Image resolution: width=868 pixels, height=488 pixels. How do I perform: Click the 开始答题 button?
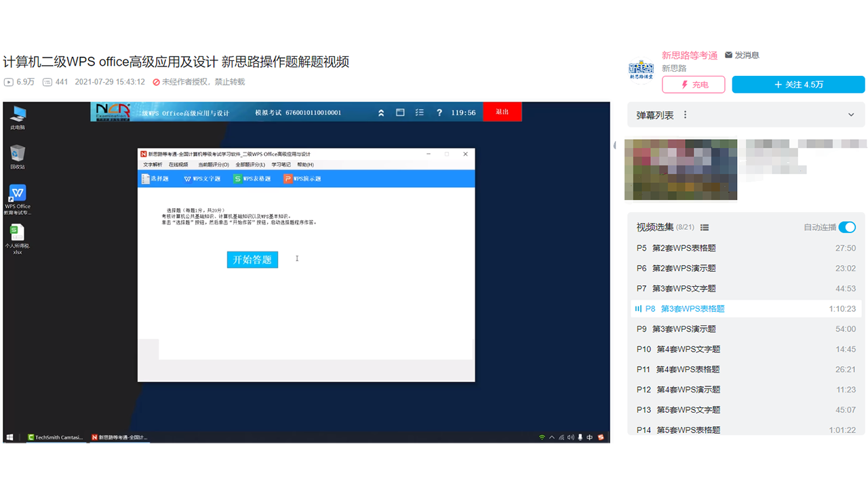pos(252,260)
